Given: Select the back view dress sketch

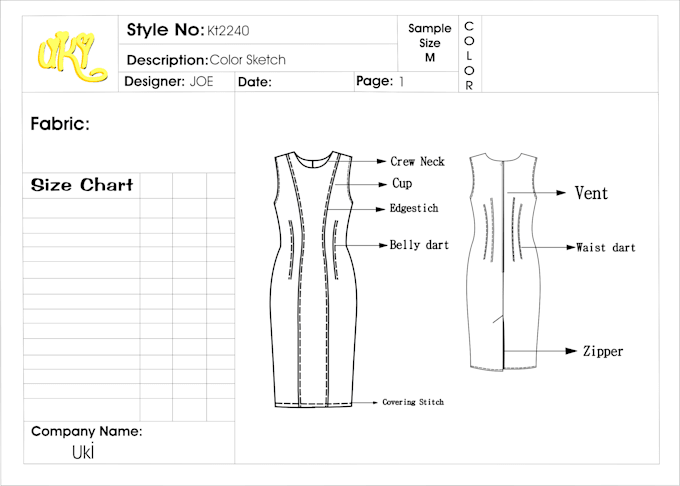Looking at the screenshot, I should click(x=505, y=261).
